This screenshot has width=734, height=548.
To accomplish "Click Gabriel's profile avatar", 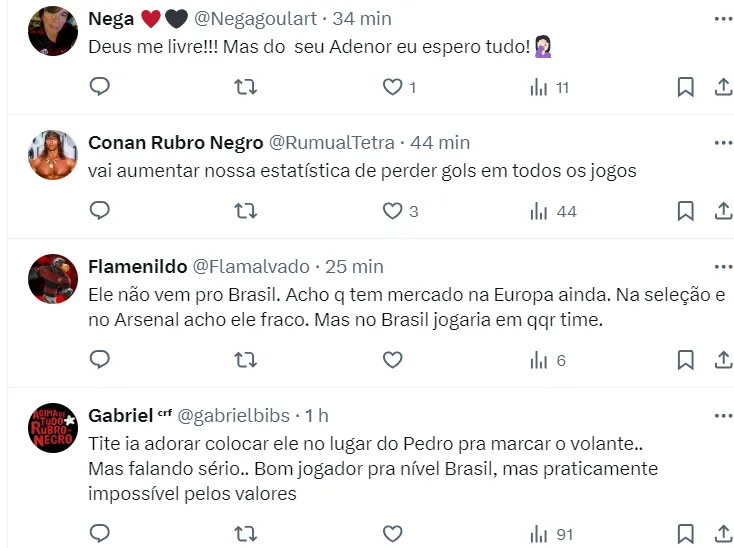I will coord(53,430).
